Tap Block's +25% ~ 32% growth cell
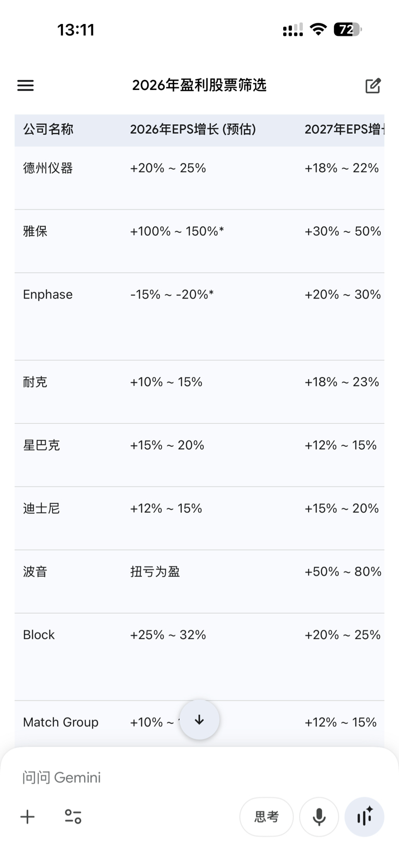Image resolution: width=399 pixels, height=868 pixels. click(x=168, y=635)
